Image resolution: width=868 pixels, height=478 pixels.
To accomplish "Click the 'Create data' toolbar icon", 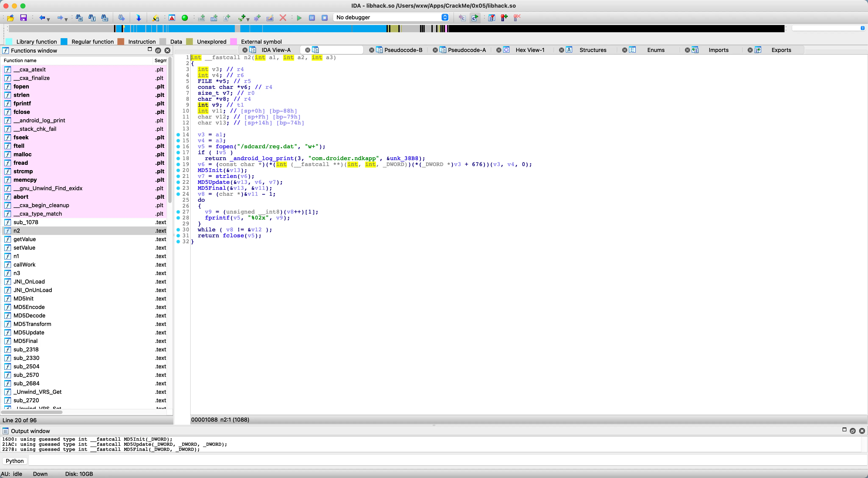I will coord(214,18).
